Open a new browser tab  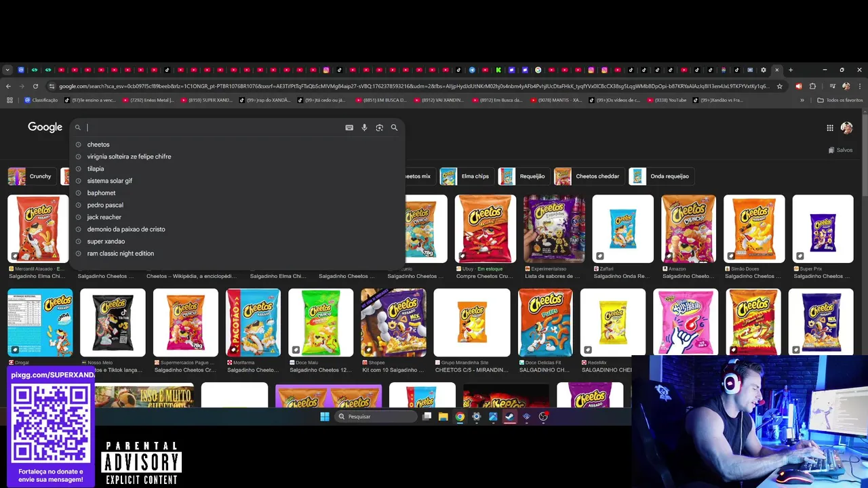(791, 70)
